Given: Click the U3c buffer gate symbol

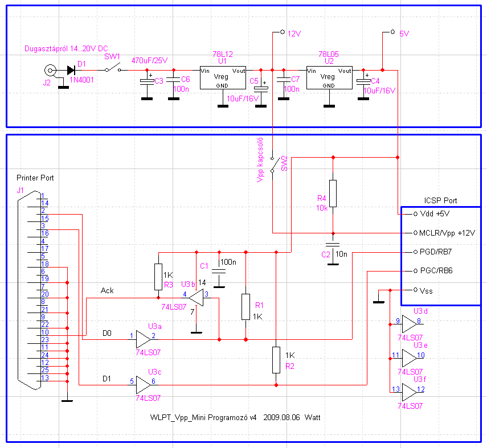Looking at the screenshot, I should (x=144, y=385).
